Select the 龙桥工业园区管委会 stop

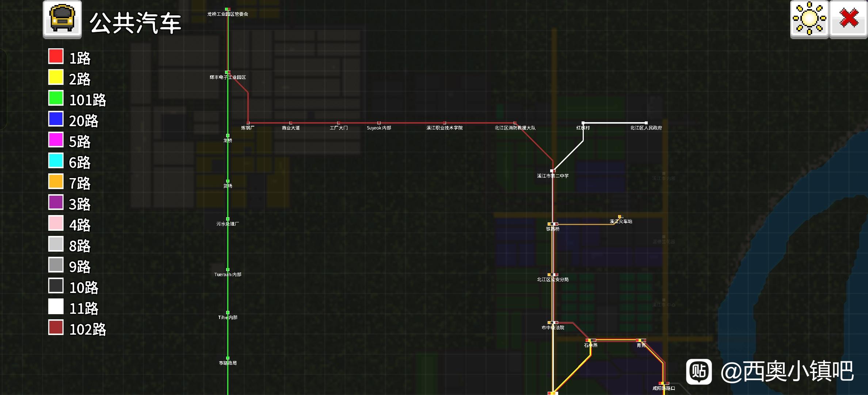228,9
